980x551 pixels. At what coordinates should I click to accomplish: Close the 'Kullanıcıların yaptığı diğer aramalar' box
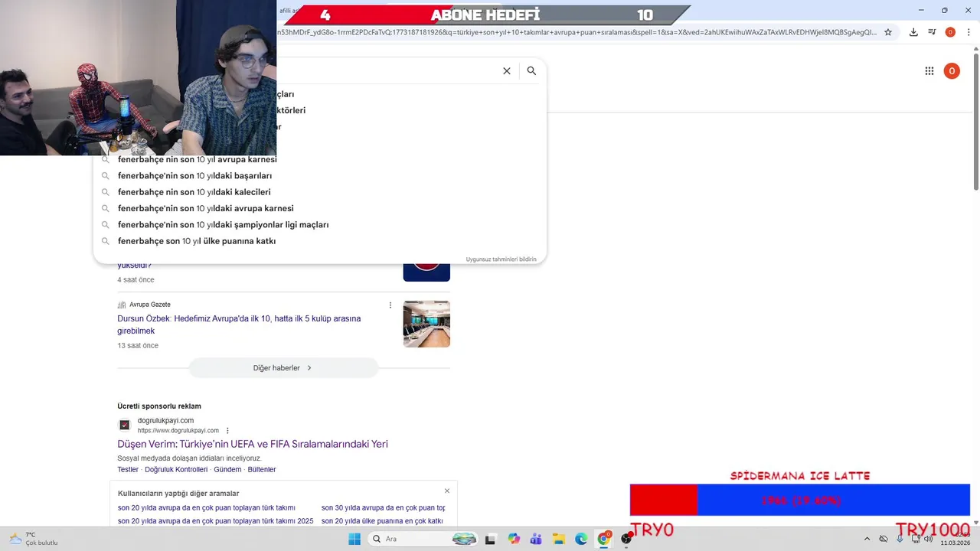447,491
